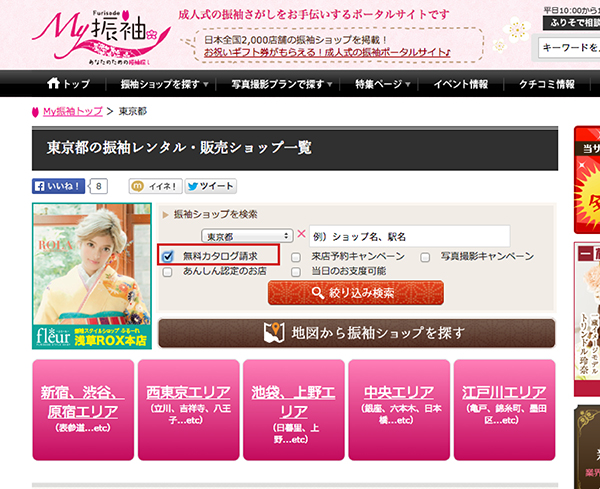Select the 江戸川エリア tile
Image resolution: width=600 pixels, height=489 pixels.
point(504,410)
